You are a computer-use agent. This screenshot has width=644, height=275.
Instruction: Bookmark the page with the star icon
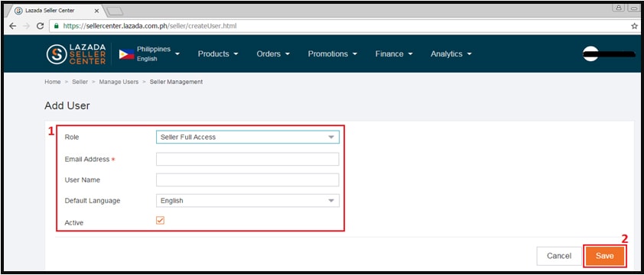[634, 26]
